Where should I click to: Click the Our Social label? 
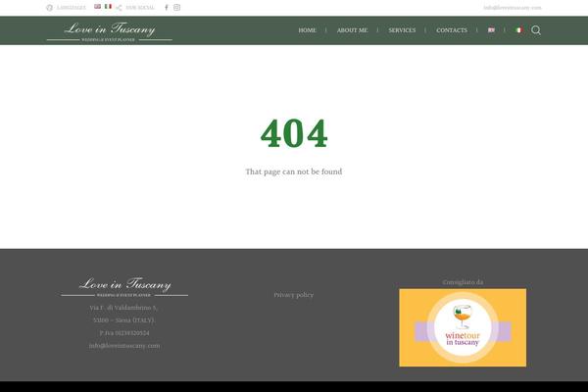(140, 8)
